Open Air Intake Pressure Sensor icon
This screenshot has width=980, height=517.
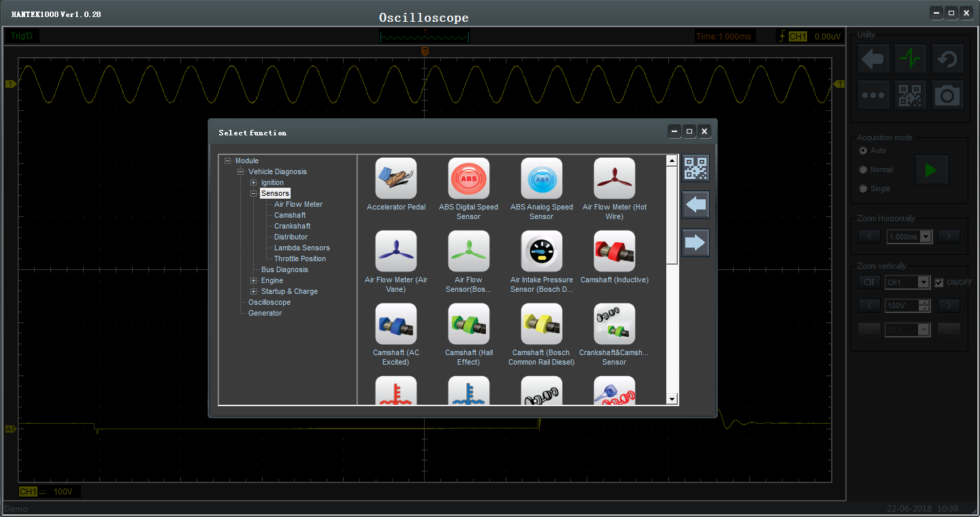[x=541, y=252]
